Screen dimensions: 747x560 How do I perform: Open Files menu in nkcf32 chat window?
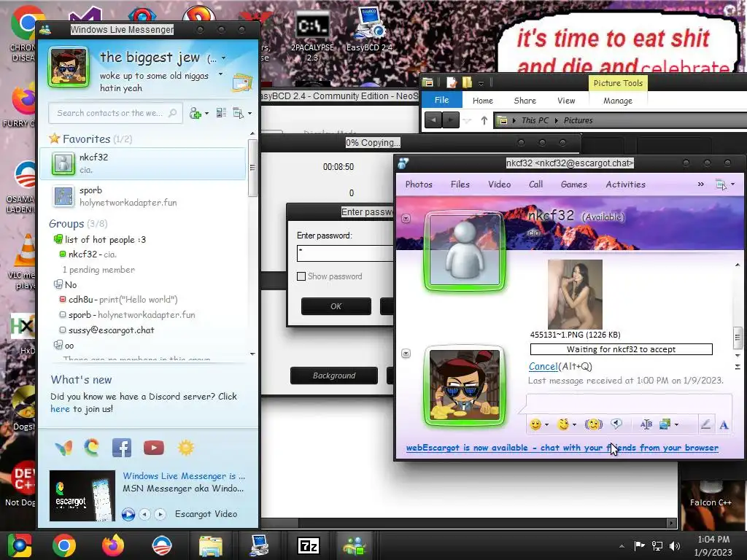(x=460, y=184)
